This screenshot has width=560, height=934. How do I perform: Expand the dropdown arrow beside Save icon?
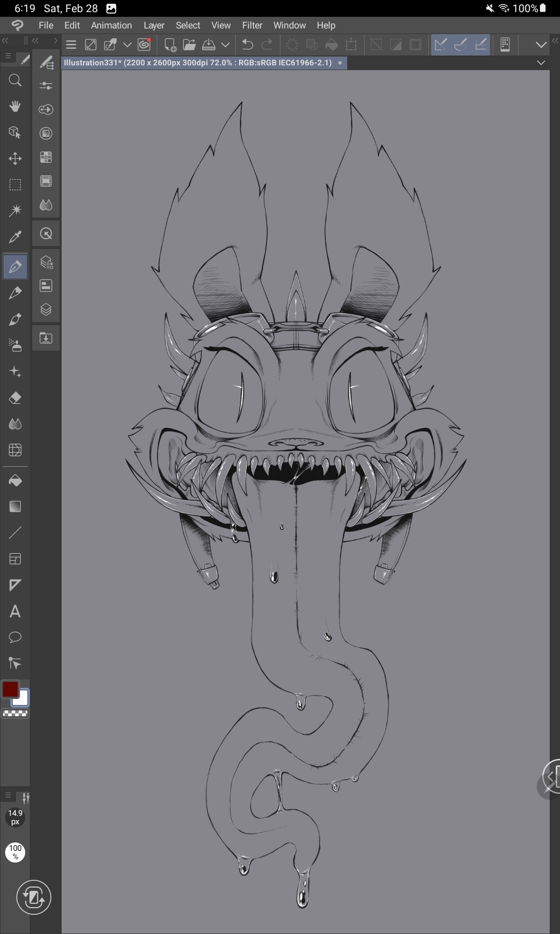coord(225,45)
